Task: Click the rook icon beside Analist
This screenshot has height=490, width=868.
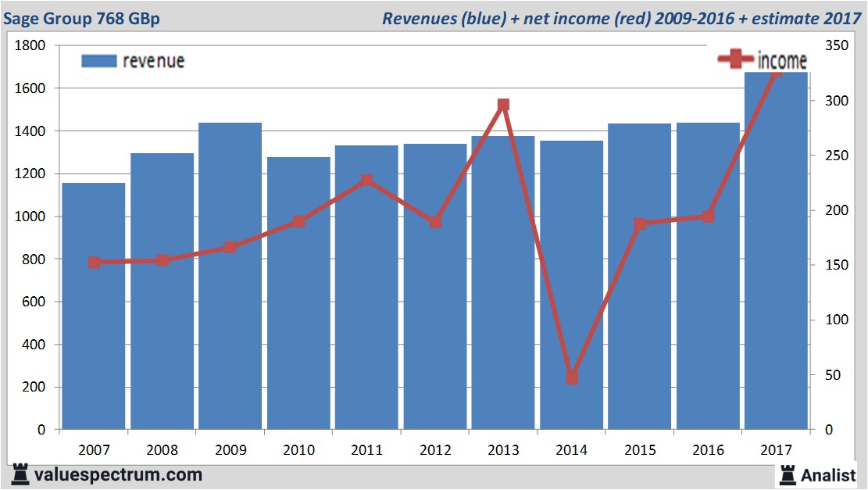Action: click(x=788, y=474)
